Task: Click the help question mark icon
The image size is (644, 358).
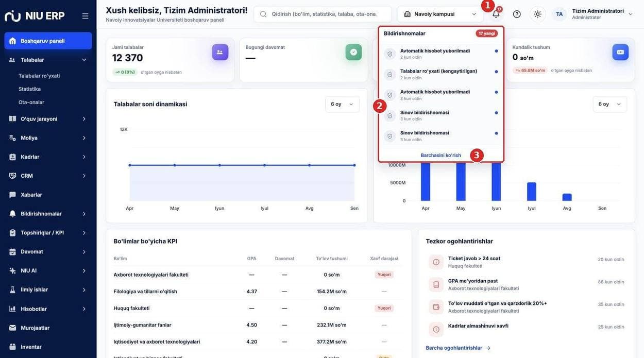Action: (517, 14)
